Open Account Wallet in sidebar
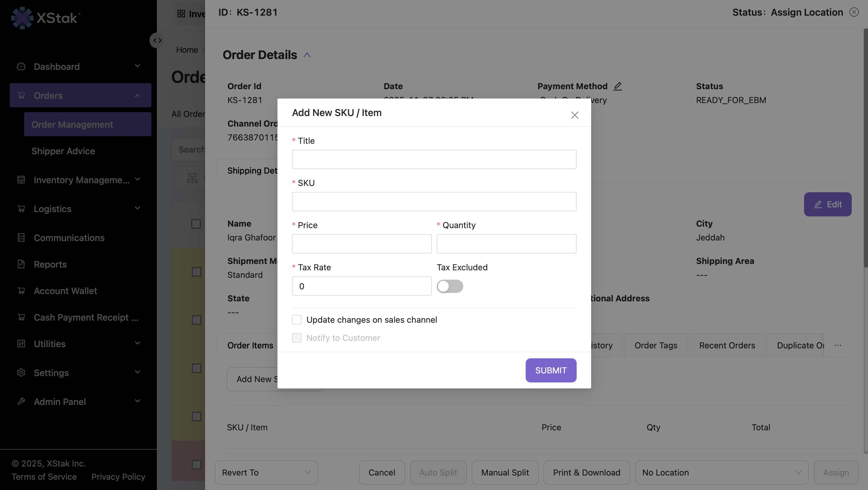The image size is (868, 490). click(x=65, y=291)
